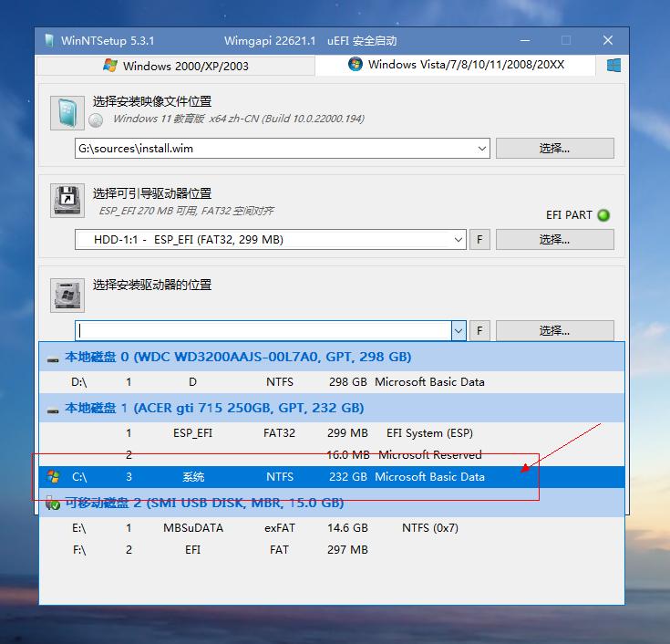Expand the G:\sources\install.wim path dropdown
Viewport: 670px width, 644px height.
coord(481,149)
